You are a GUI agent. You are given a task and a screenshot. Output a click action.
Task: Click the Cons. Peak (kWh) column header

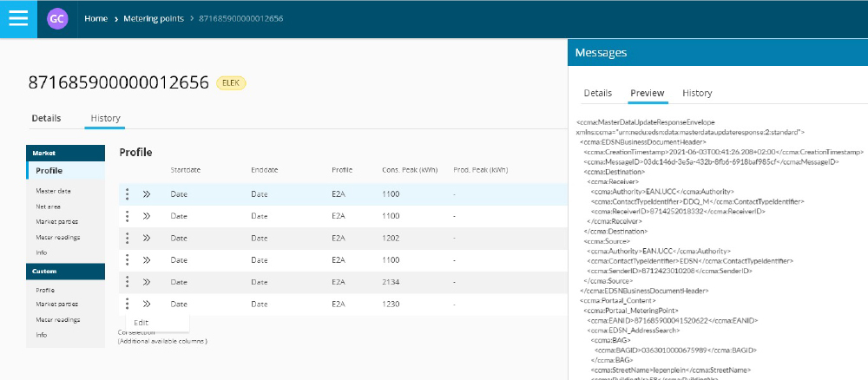(410, 170)
